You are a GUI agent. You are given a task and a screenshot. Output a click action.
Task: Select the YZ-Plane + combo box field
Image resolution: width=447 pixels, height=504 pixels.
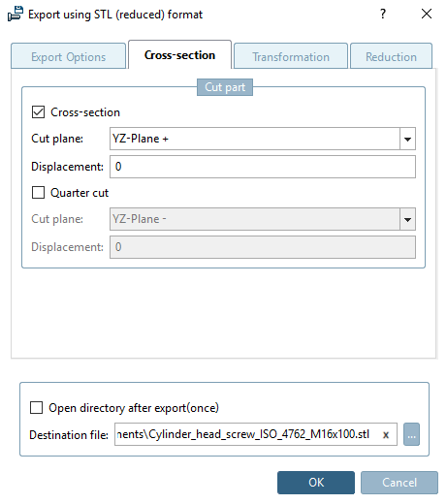(263, 139)
